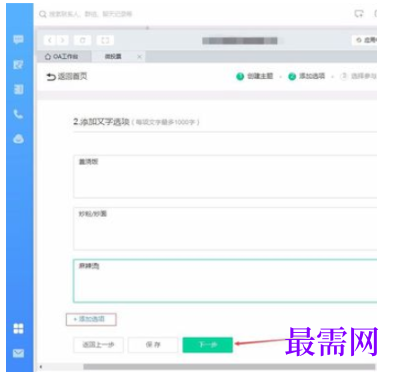
Task: Click the search contacts input field
Action: (x=91, y=14)
